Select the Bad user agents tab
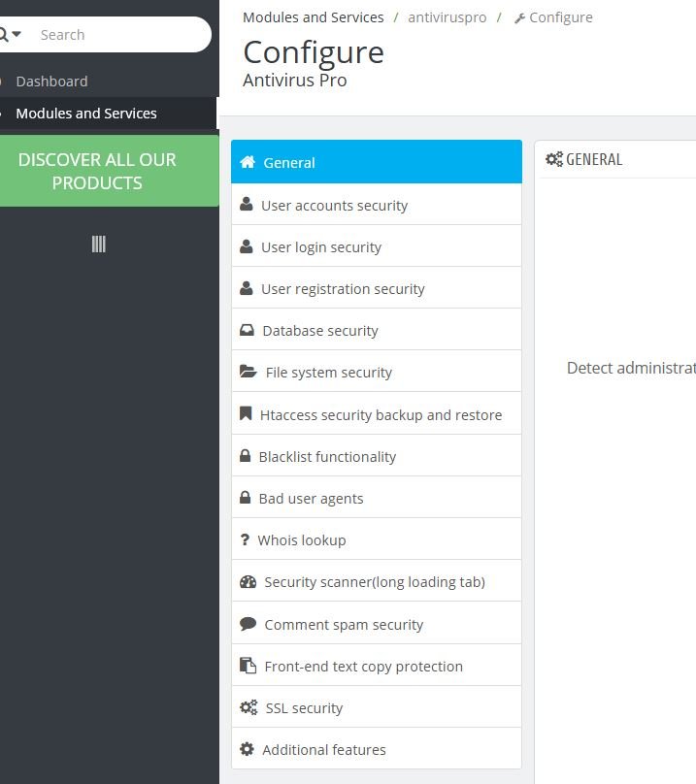This screenshot has height=784, width=696. pyautogui.click(x=377, y=498)
